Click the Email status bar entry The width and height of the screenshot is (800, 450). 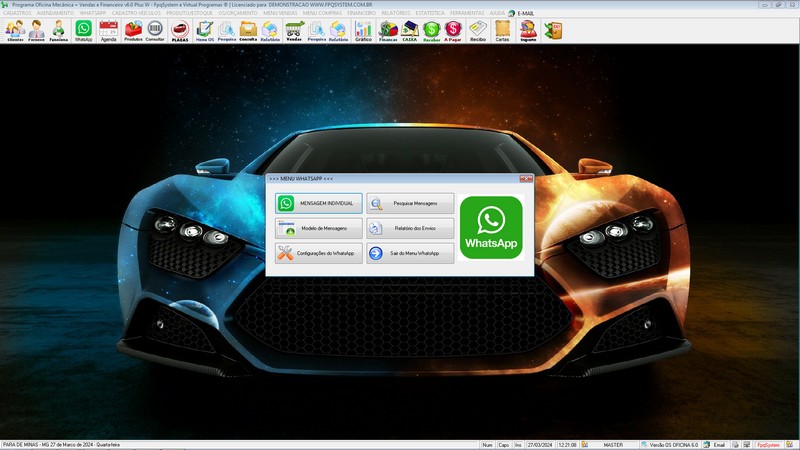click(x=715, y=445)
